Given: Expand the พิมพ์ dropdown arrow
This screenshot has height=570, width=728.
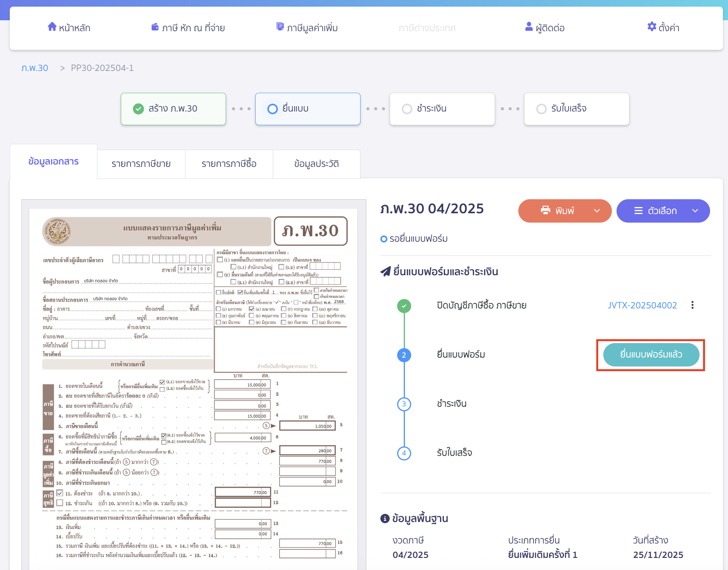Looking at the screenshot, I should click(597, 211).
